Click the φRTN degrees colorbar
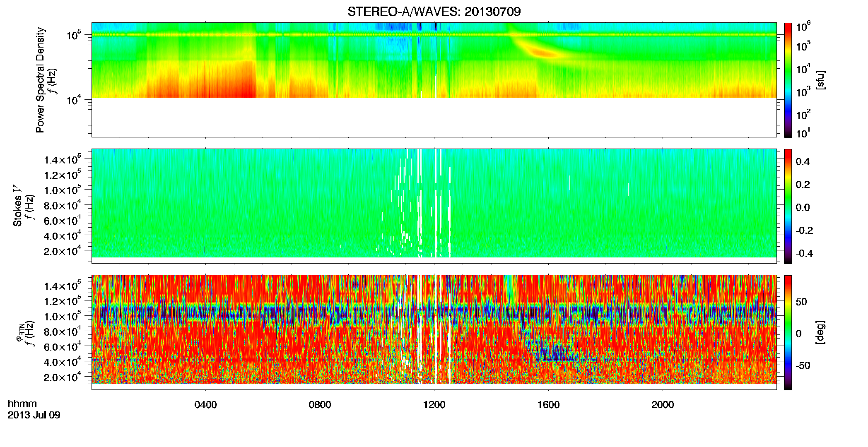This screenshot has height=447, width=868. pyautogui.click(x=788, y=332)
